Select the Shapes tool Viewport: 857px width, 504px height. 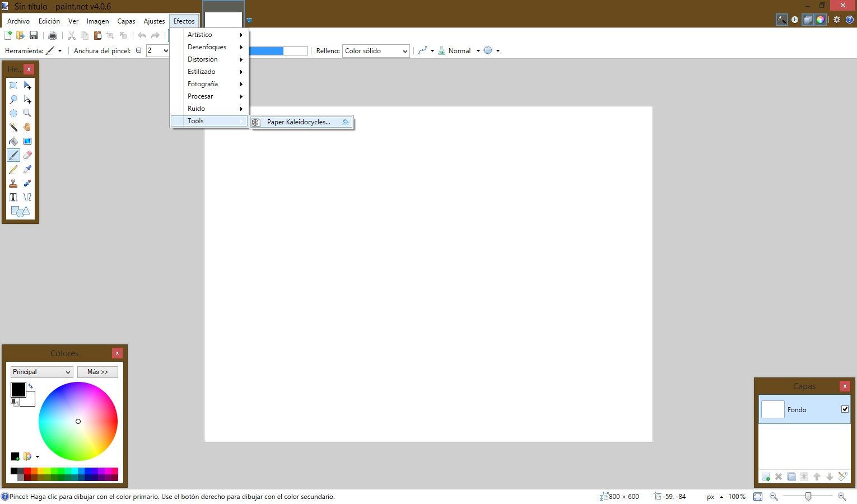(20, 211)
